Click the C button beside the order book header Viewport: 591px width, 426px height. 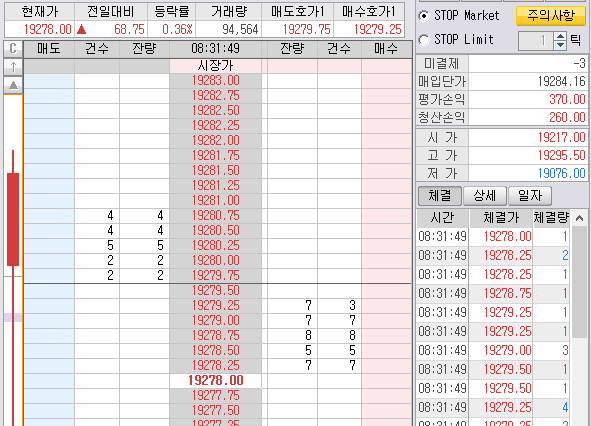click(13, 49)
